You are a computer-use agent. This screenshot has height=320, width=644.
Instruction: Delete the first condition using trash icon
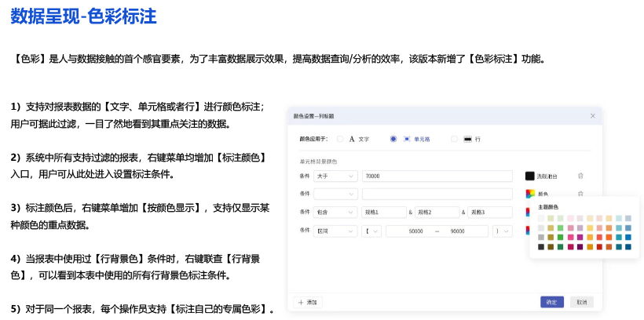pos(580,176)
